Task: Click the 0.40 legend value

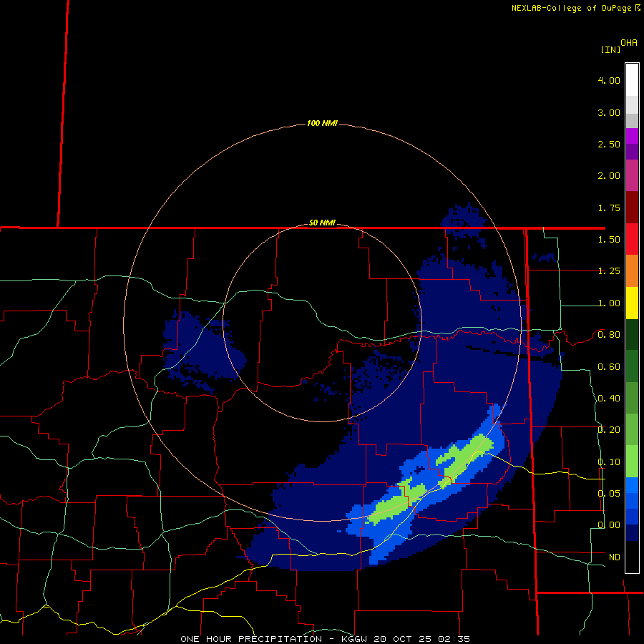Action: tap(609, 399)
